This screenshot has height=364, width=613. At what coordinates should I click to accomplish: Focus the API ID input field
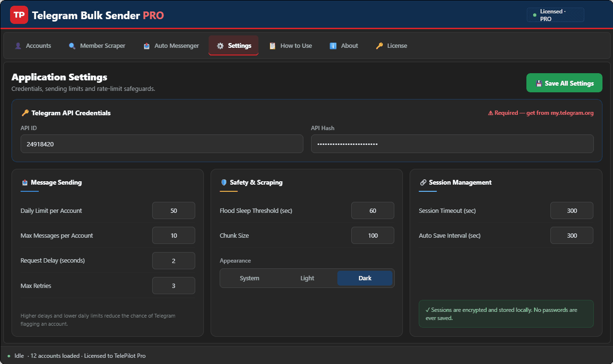click(162, 144)
